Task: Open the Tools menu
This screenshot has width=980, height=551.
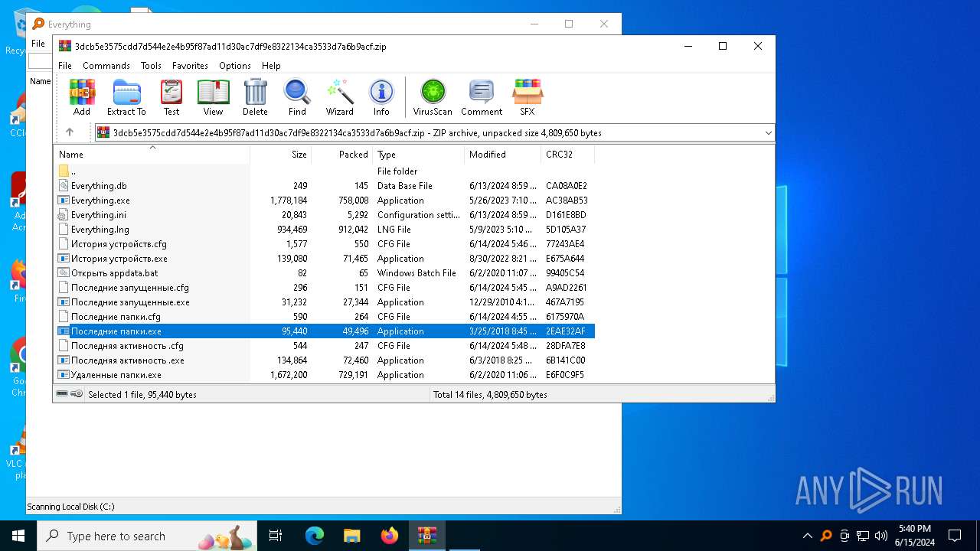Action: click(x=151, y=66)
